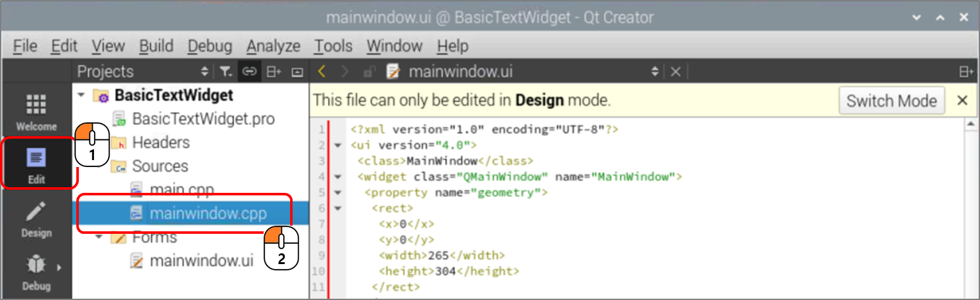Click the xml version declaration on line 1
This screenshot has width=980, height=300.
pyautogui.click(x=484, y=130)
